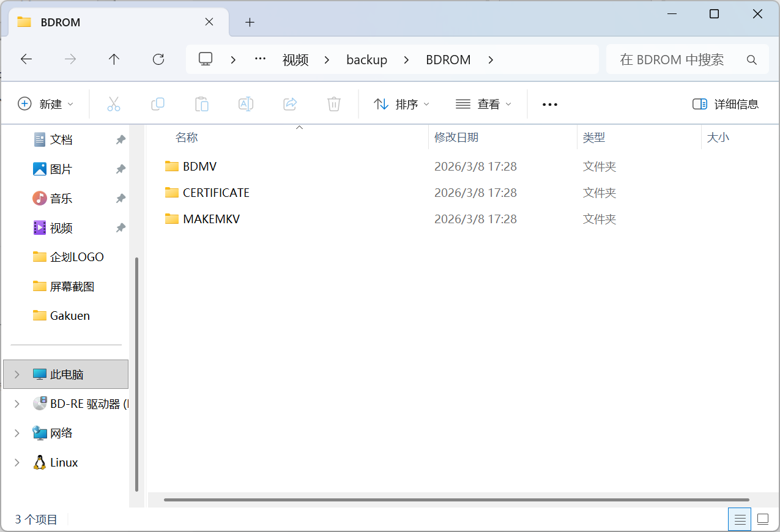Image resolution: width=780 pixels, height=532 pixels.
Task: Expand chevron after 视频 in breadcrumb
Action: tap(327, 59)
